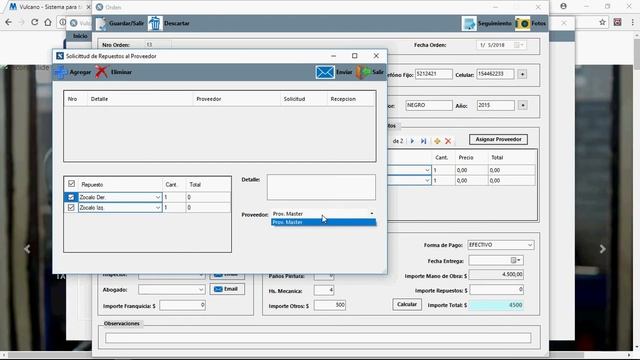The image size is (640, 360).
Task: Go to next record arrow
Action: 412,141
